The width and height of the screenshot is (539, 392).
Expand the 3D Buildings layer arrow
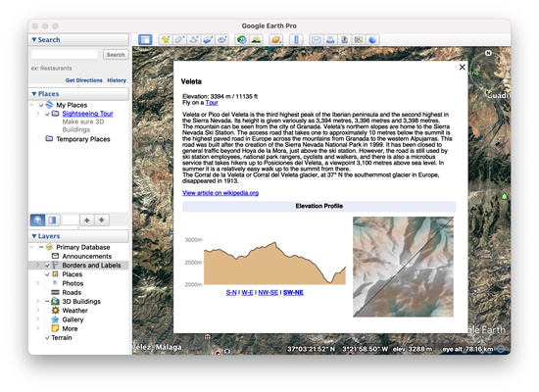click(38, 301)
